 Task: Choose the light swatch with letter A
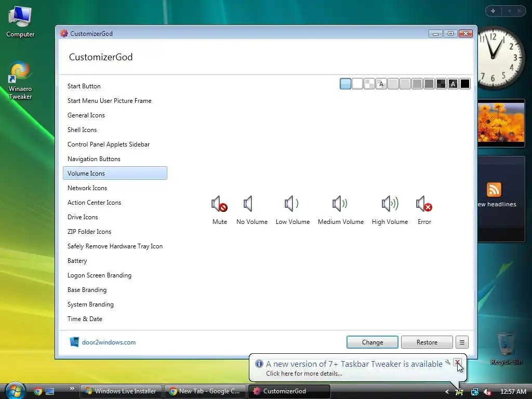[381, 84]
